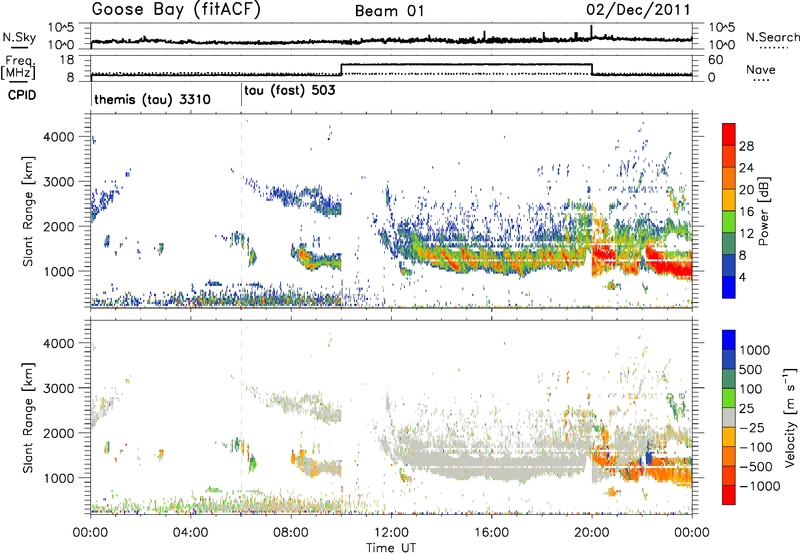800x554 pixels.
Task: Click the '60' tick on the Nave axis
Action: (716, 60)
